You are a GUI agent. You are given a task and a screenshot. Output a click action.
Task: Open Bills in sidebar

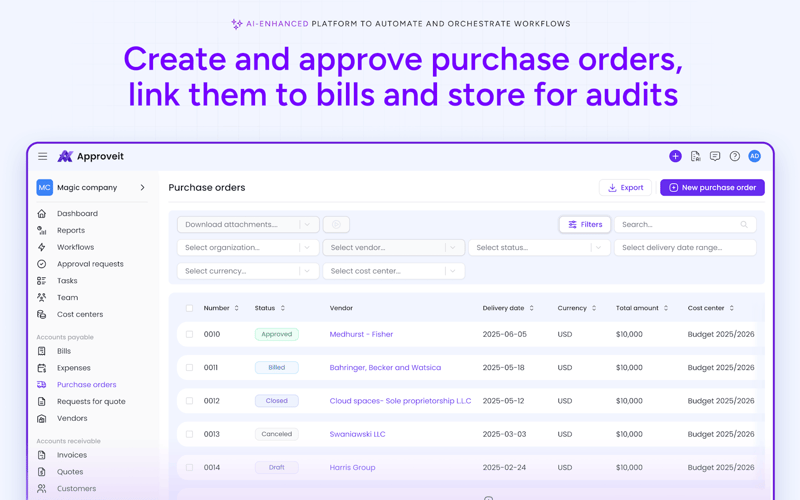pyautogui.click(x=64, y=351)
